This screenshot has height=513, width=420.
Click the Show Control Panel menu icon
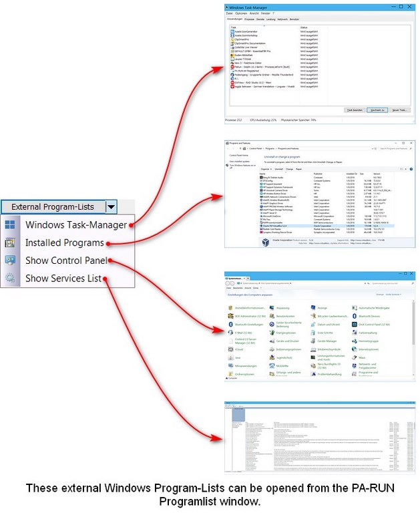[10, 261]
